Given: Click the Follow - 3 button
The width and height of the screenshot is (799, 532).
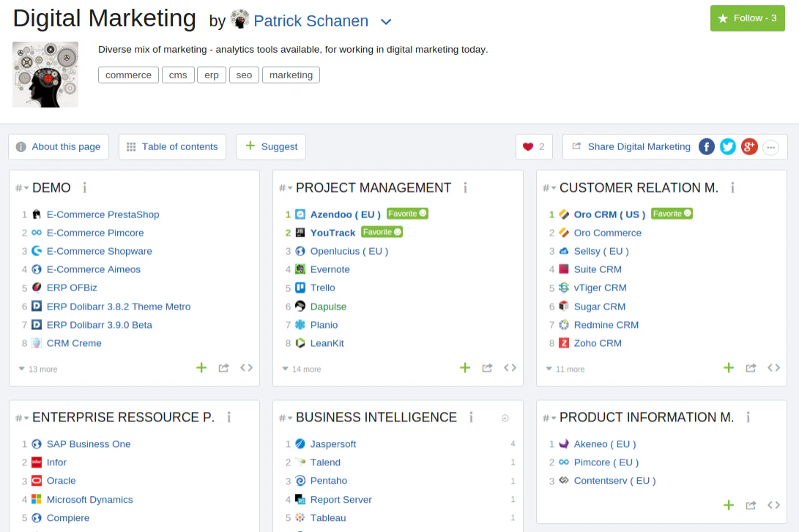Looking at the screenshot, I should 747,18.
